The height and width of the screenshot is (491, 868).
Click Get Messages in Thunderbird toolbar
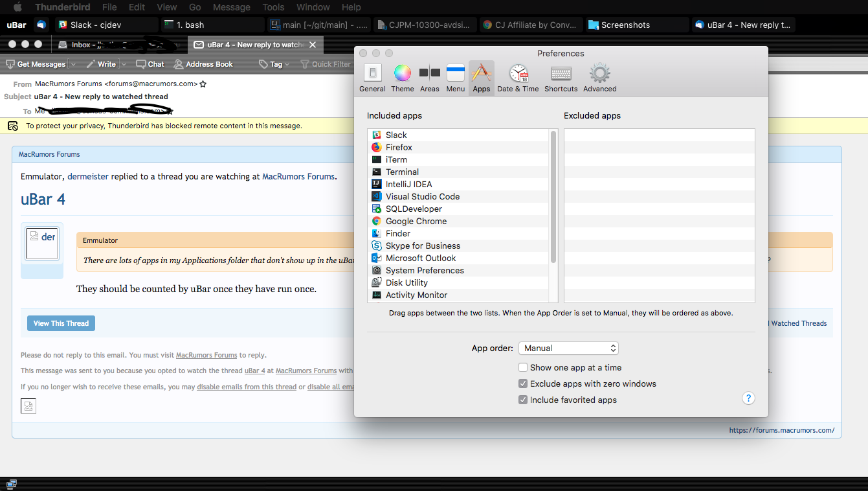pyautogui.click(x=36, y=64)
